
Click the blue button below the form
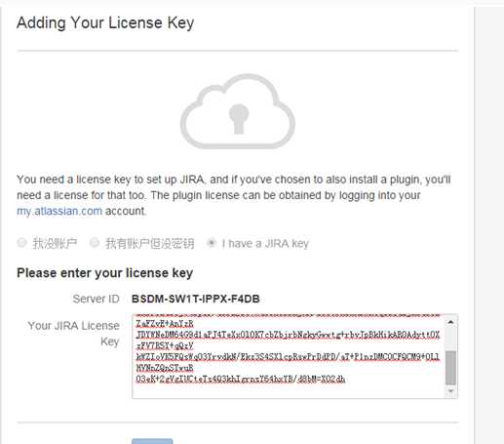[152, 441]
